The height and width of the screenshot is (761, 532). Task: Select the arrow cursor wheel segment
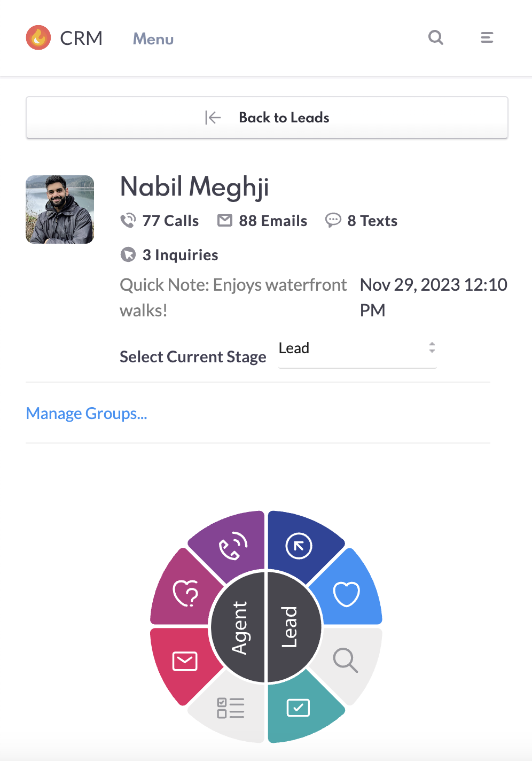(299, 546)
